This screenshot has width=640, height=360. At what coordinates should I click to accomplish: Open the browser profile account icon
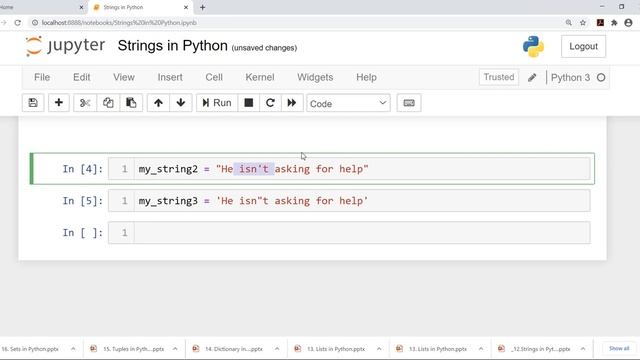(629, 23)
